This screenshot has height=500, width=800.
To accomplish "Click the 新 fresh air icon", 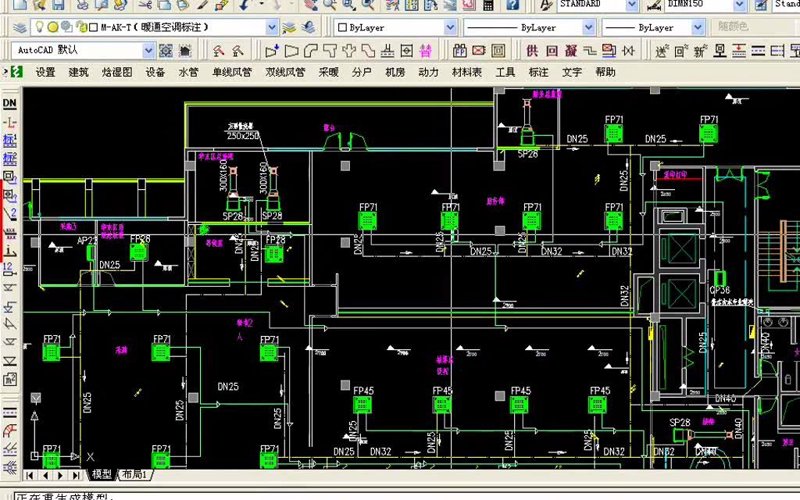I will tap(700, 51).
